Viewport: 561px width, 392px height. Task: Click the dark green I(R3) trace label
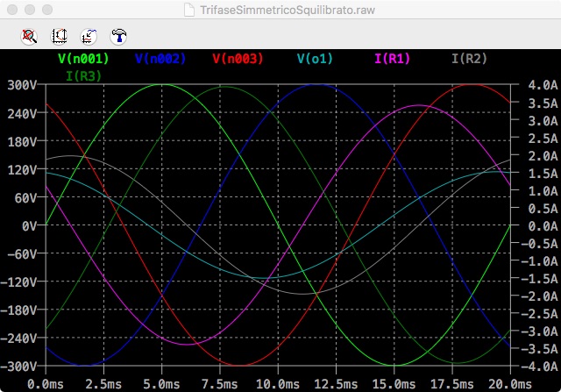[x=84, y=75]
